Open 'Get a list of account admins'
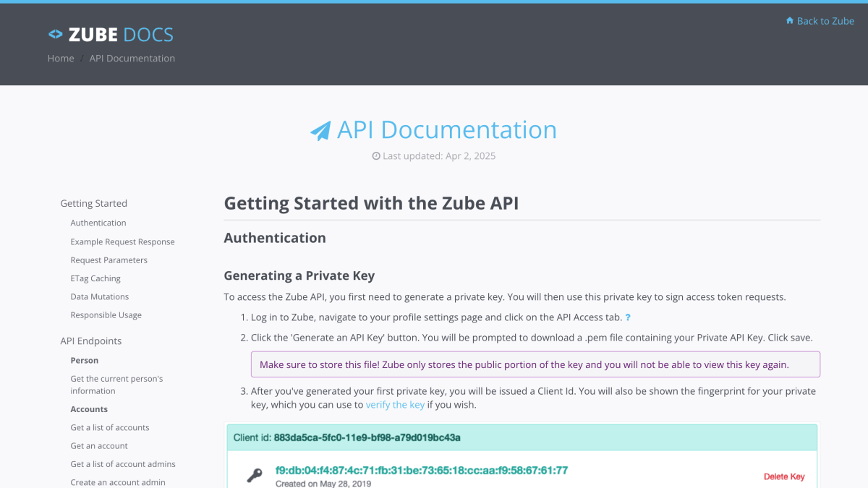The width and height of the screenshot is (868, 488). [x=123, y=464]
